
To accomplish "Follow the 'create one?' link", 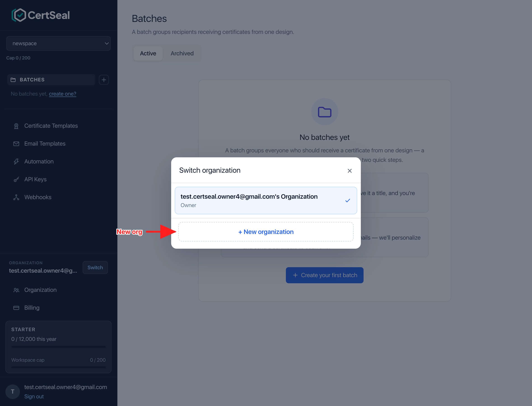I will pos(63,94).
